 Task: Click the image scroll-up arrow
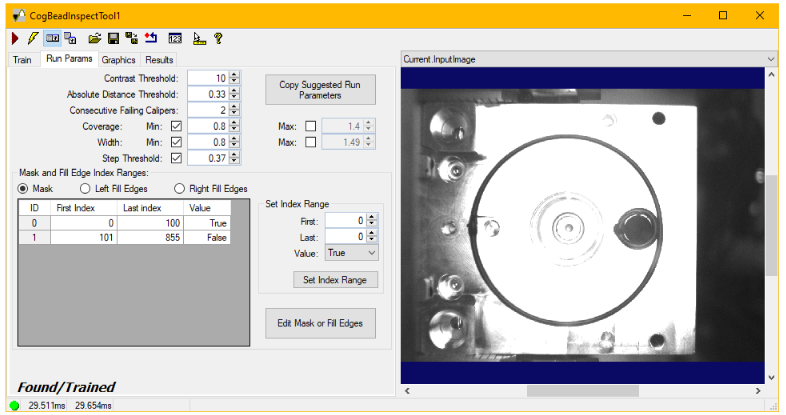771,74
